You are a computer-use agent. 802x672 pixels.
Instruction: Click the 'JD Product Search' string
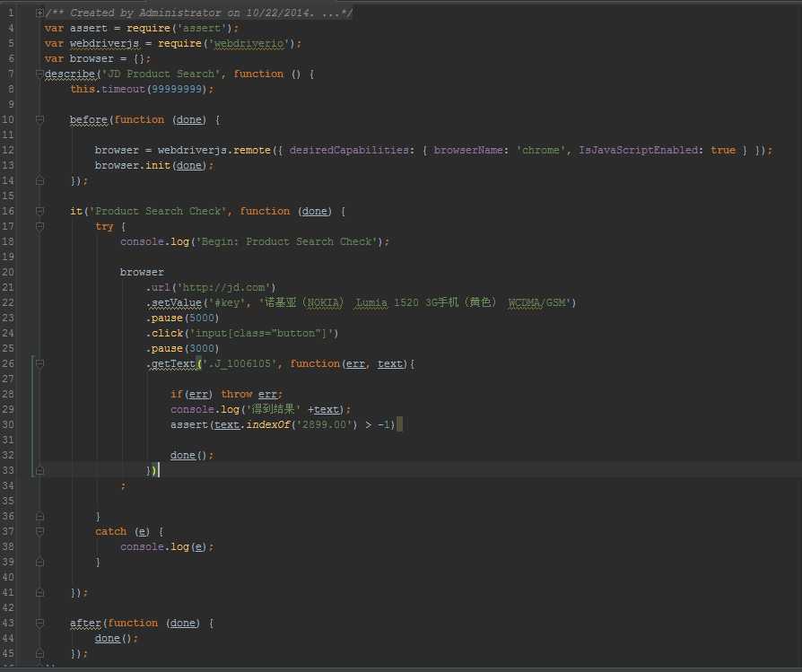pyautogui.click(x=161, y=74)
